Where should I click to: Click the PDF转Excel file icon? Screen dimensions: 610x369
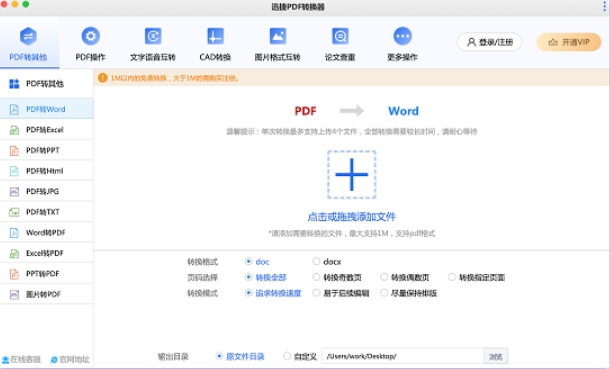(x=14, y=130)
